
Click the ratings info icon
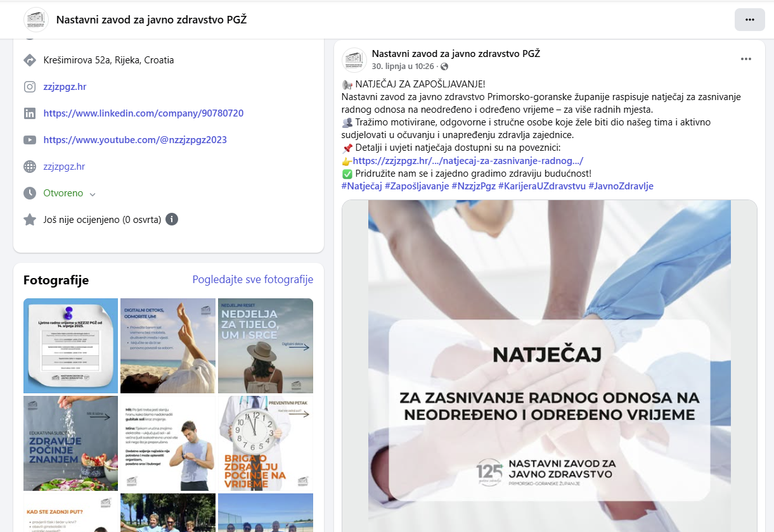coord(172,220)
